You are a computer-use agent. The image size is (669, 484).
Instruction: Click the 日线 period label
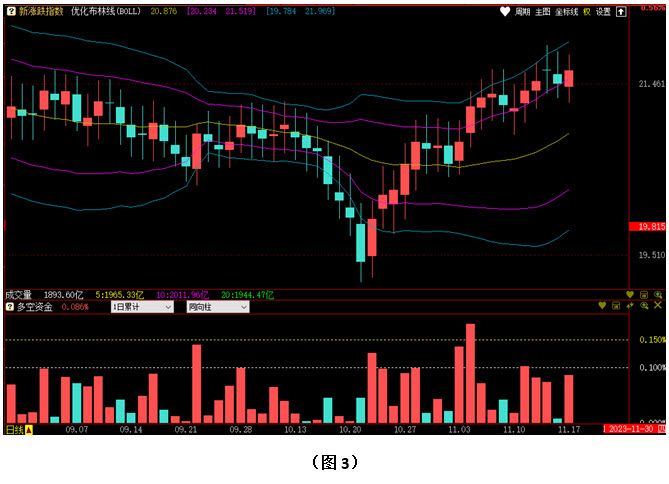tap(15, 429)
